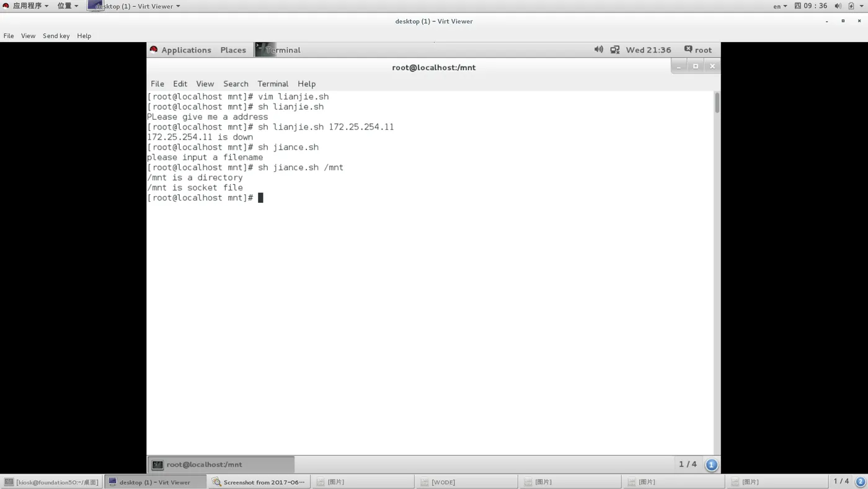This screenshot has height=489, width=868.
Task: Open the guest network connection icon
Action: pos(615,50)
